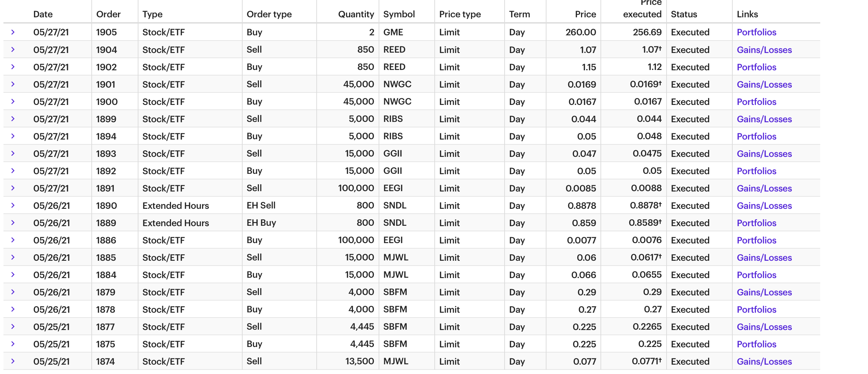This screenshot has height=374, width=868.
Task: Open Portfolios link for SNDL order 1889
Action: click(x=756, y=223)
